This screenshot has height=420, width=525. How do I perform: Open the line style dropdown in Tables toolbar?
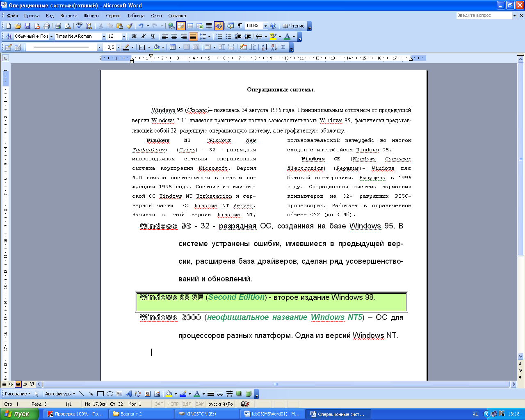click(x=99, y=47)
